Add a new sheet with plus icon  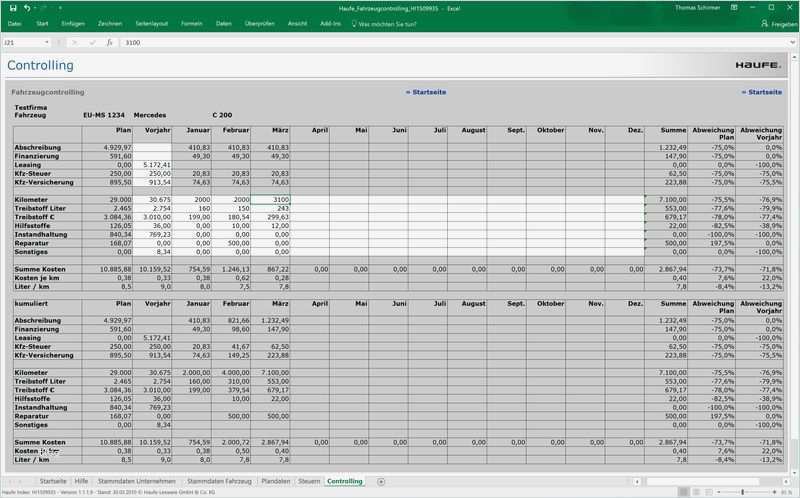(x=381, y=481)
